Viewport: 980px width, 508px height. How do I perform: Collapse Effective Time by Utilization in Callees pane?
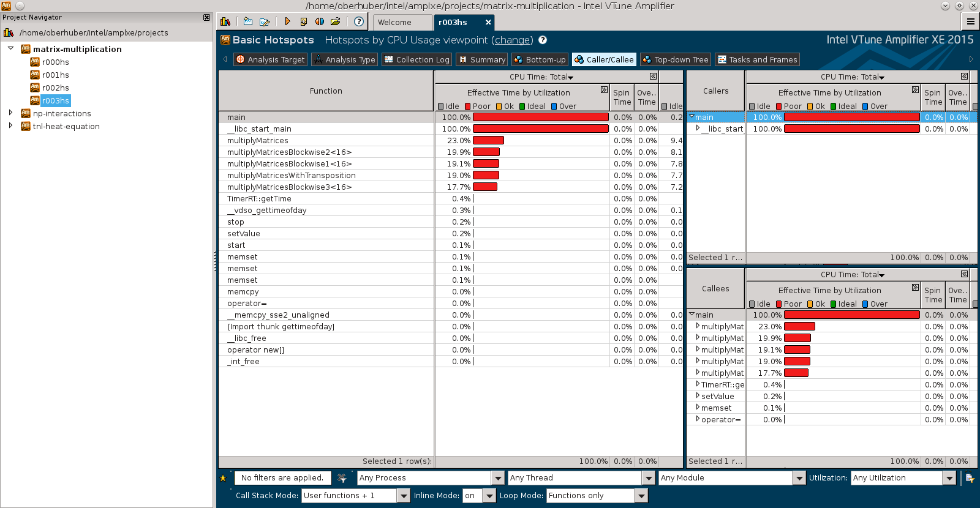pos(915,287)
